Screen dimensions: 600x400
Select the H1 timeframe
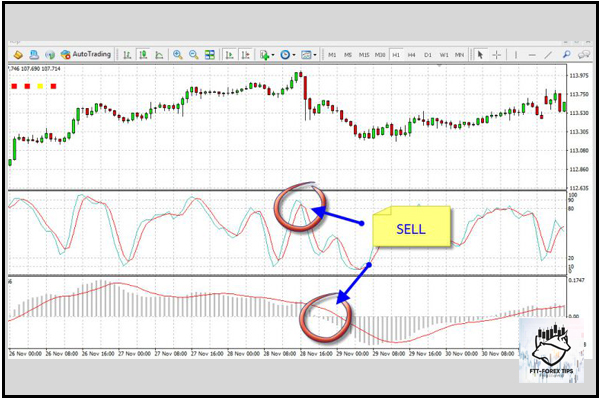tap(396, 55)
